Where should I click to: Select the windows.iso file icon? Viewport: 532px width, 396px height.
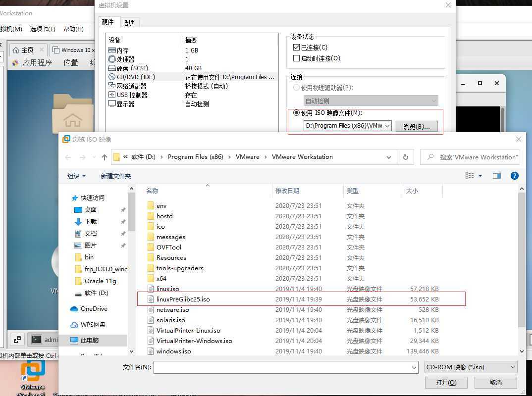[151, 351]
